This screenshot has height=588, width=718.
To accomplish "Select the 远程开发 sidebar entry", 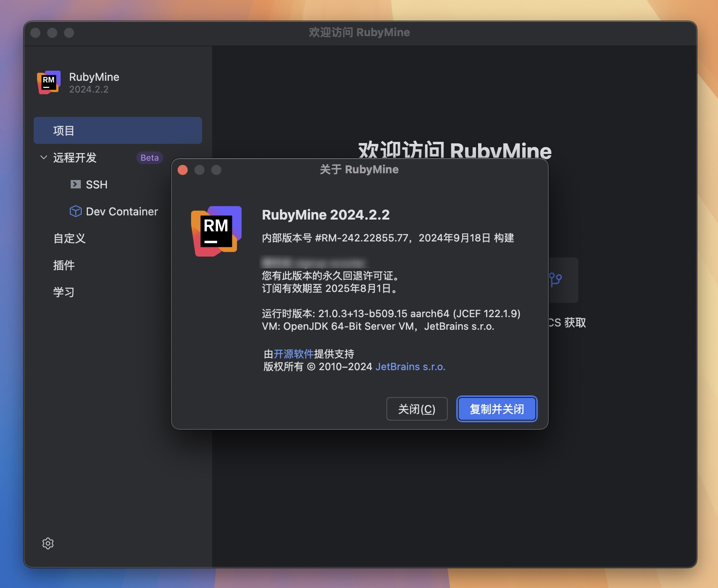I will click(x=76, y=158).
